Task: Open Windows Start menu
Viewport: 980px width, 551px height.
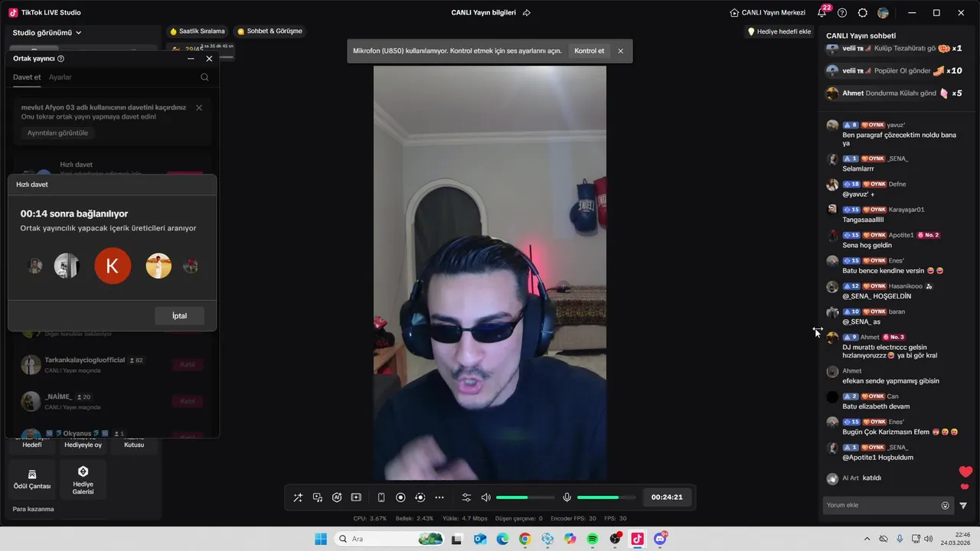Action: [x=321, y=539]
